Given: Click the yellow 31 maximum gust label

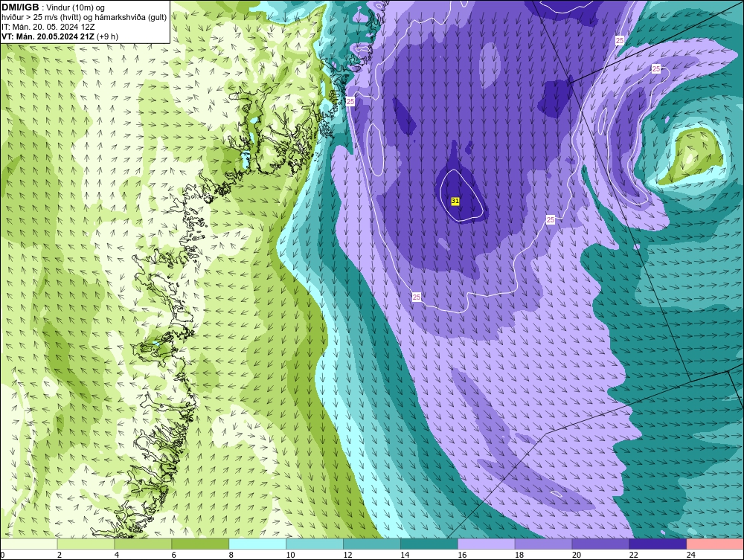Looking at the screenshot, I should tap(455, 201).
